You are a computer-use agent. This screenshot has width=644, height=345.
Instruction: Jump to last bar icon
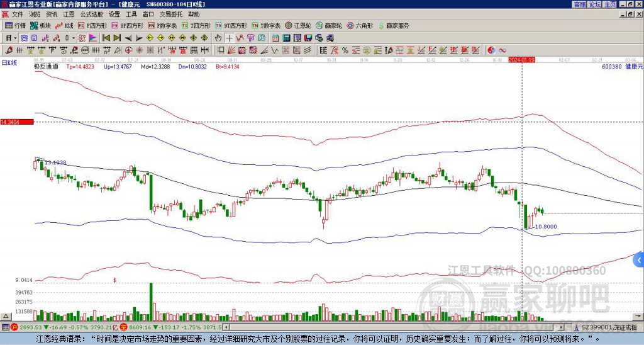(x=117, y=38)
